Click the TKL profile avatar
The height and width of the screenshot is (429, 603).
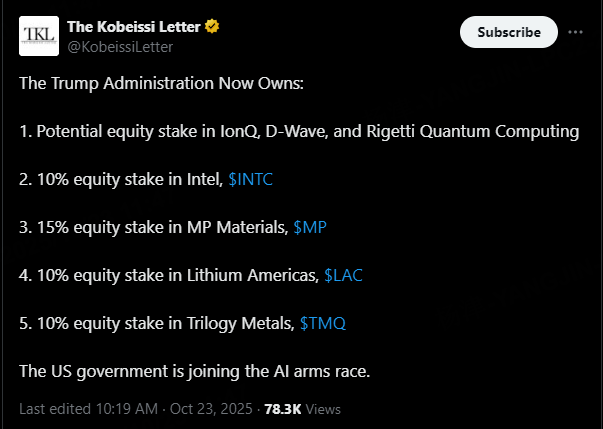click(x=39, y=36)
